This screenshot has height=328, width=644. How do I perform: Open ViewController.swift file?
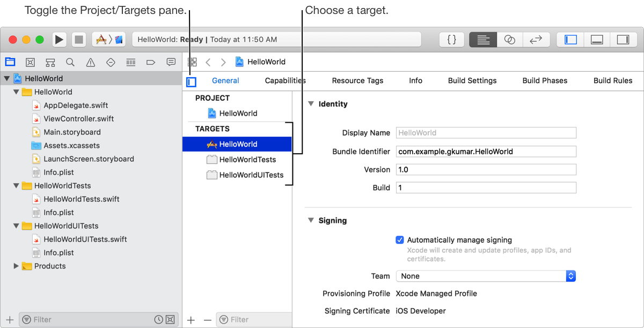click(x=78, y=118)
